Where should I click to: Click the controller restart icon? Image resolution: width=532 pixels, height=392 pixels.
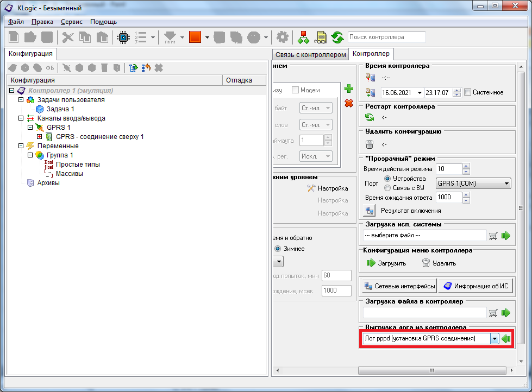370,117
